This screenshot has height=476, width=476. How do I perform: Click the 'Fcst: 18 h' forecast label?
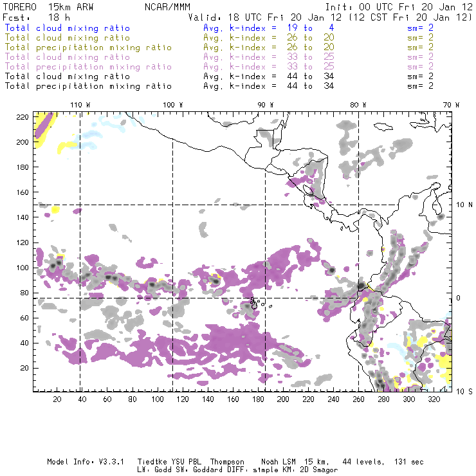pyautogui.click(x=36, y=17)
